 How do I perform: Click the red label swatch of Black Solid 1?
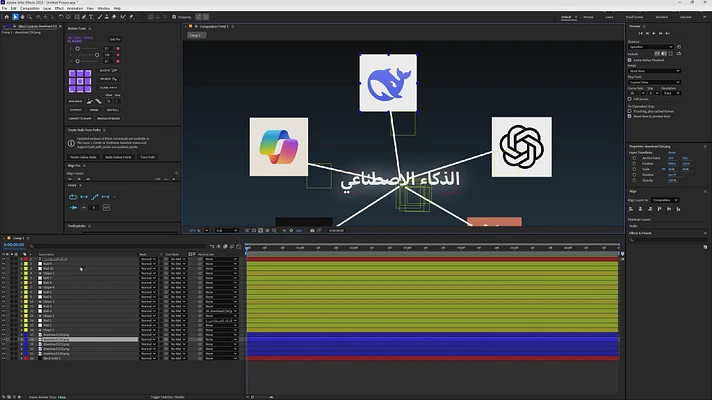[x=26, y=358]
